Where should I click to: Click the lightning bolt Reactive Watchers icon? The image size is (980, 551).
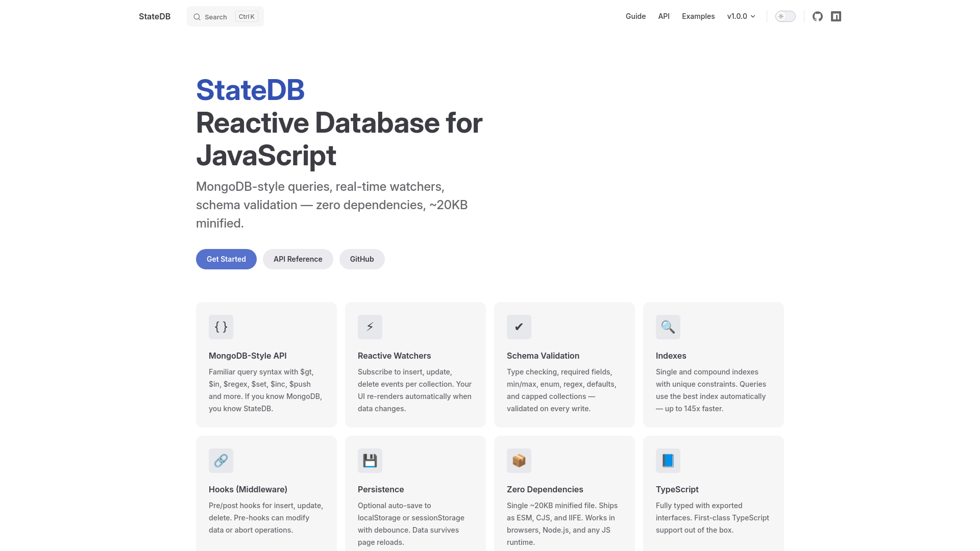point(370,327)
